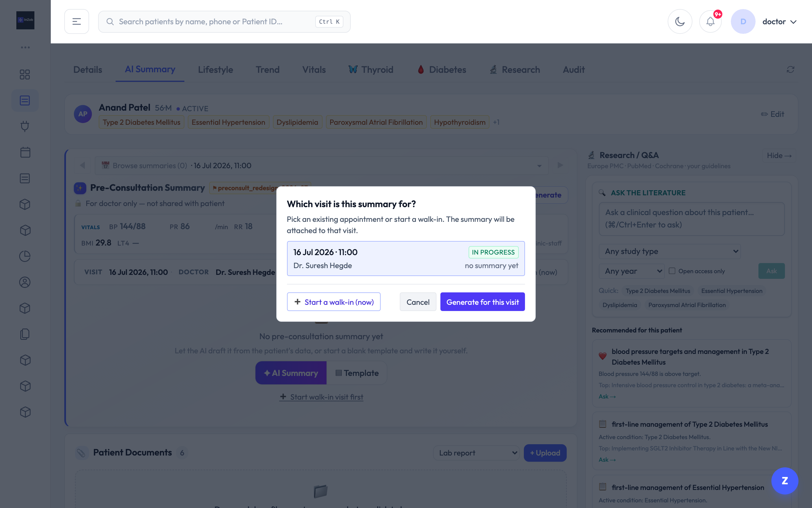Click the Anand Patel AP avatar
812x508 pixels.
[83, 114]
